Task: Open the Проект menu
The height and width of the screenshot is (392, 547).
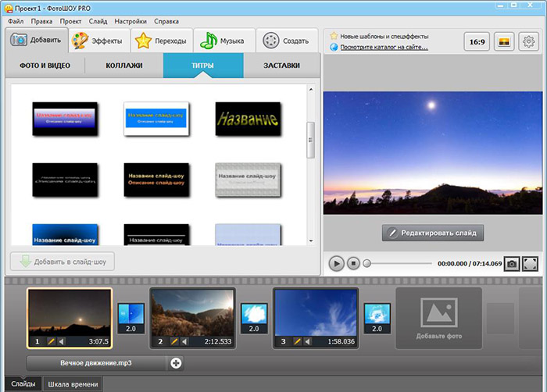Action: [x=70, y=21]
